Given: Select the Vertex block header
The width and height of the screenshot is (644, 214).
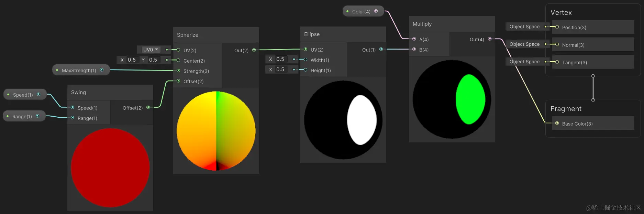Looking at the screenshot, I should [561, 12].
